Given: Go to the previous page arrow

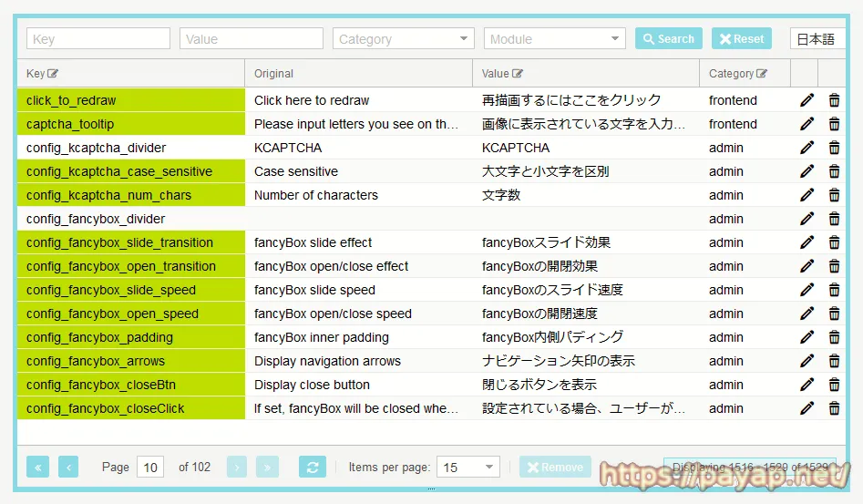Looking at the screenshot, I should point(68,467).
